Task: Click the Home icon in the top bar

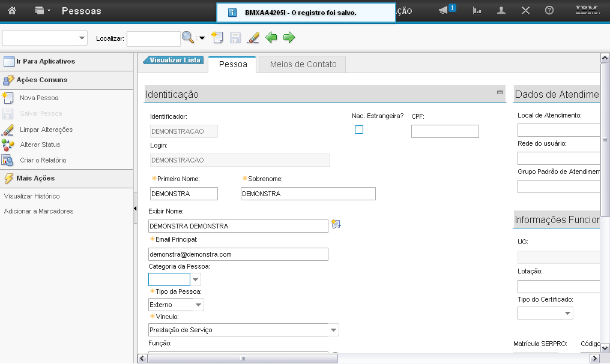Action: point(12,11)
